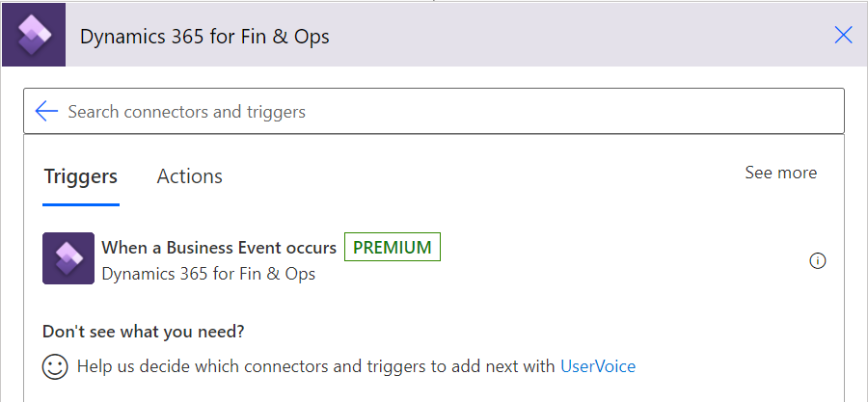Click the Business Event trigger's purple icon
This screenshot has width=868, height=402.
point(68,258)
